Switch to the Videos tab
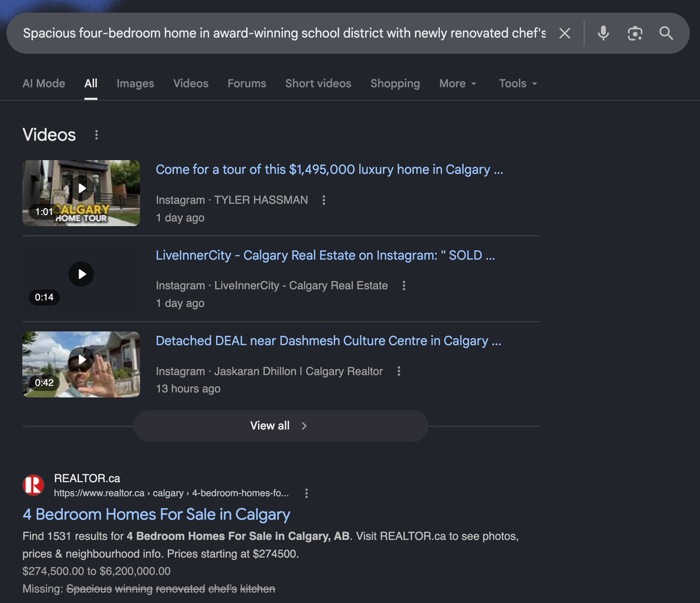The image size is (700, 603). pos(191,84)
